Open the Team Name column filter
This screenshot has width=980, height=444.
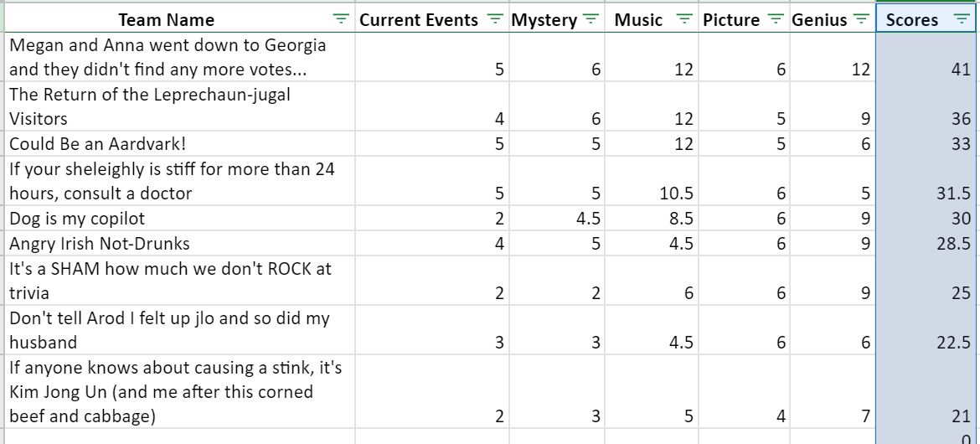341,19
